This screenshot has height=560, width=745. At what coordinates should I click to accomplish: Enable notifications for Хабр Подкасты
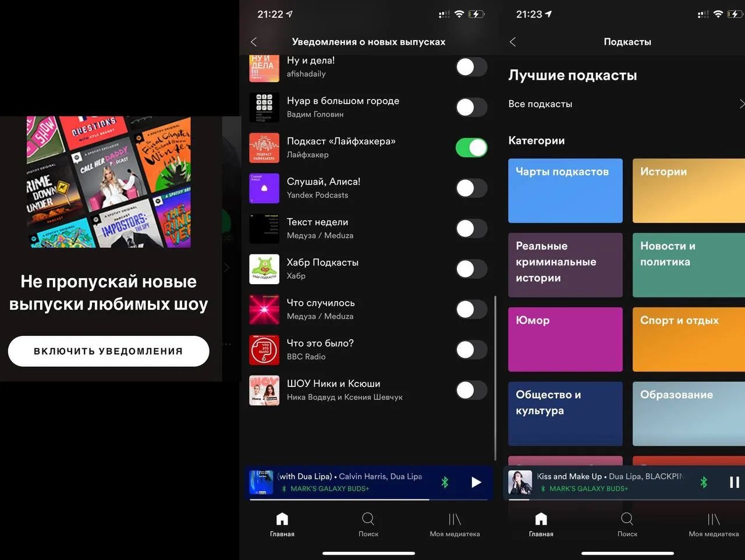471,269
